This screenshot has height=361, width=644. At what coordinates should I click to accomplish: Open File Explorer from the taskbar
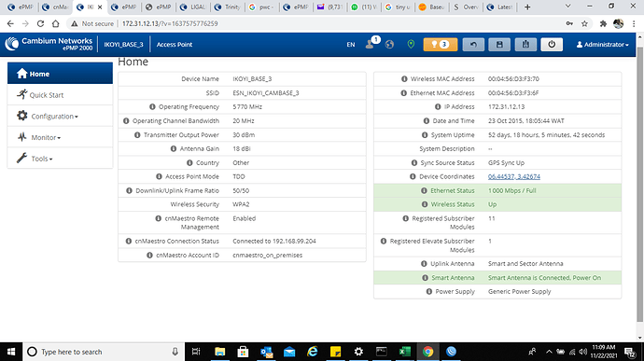(219, 352)
